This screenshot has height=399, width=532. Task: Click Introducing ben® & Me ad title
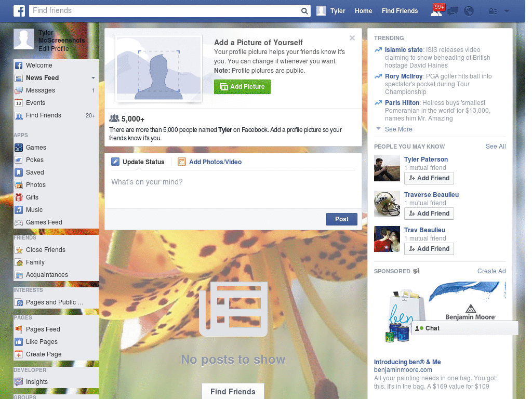pos(407,362)
